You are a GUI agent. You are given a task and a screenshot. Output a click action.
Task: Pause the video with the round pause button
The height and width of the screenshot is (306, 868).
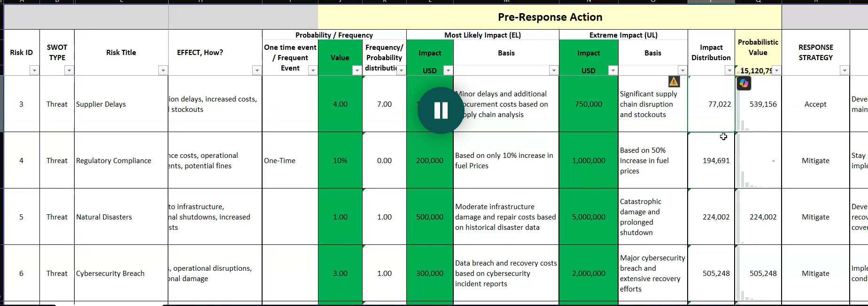[x=441, y=110]
